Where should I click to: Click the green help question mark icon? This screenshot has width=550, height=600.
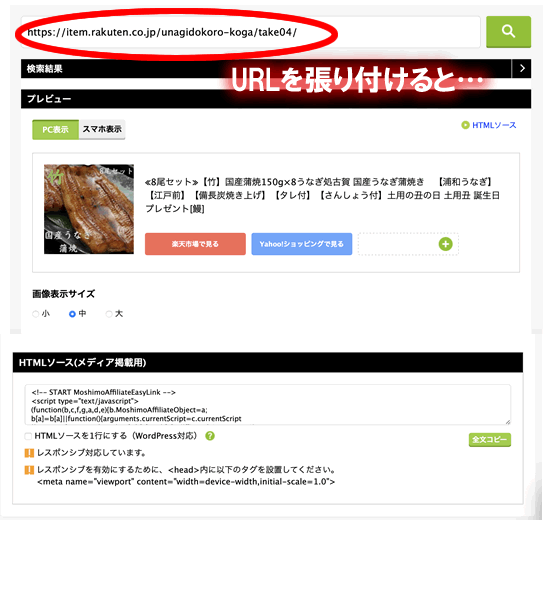pos(210,436)
